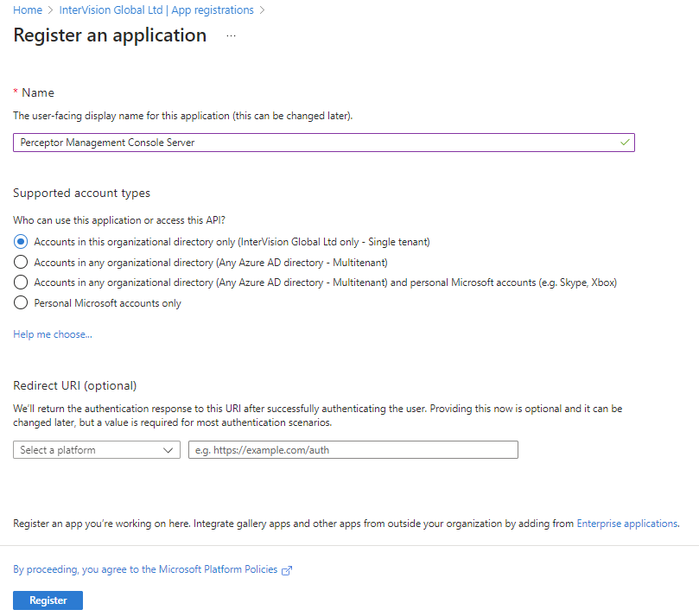The image size is (699, 616).
Task: Choose Multitenant and personal Microsoft accounts radio
Action: coord(21,283)
